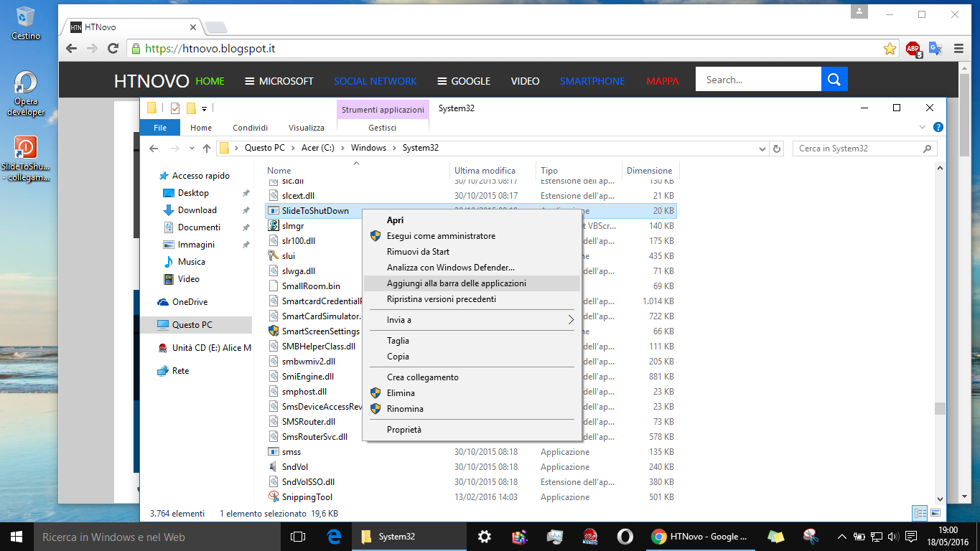Screen dimensions: 980x551
Task: Open Gestisci ribbon tab
Action: tap(383, 128)
